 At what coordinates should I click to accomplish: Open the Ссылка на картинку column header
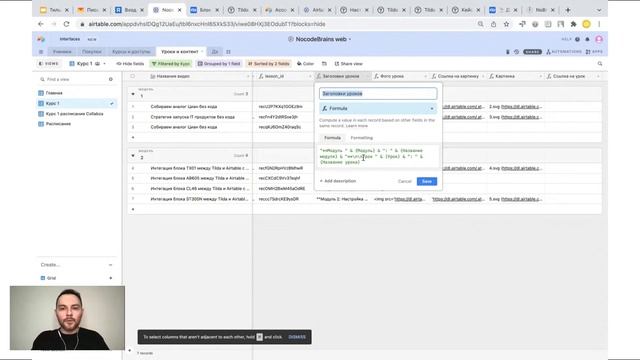click(x=458, y=76)
